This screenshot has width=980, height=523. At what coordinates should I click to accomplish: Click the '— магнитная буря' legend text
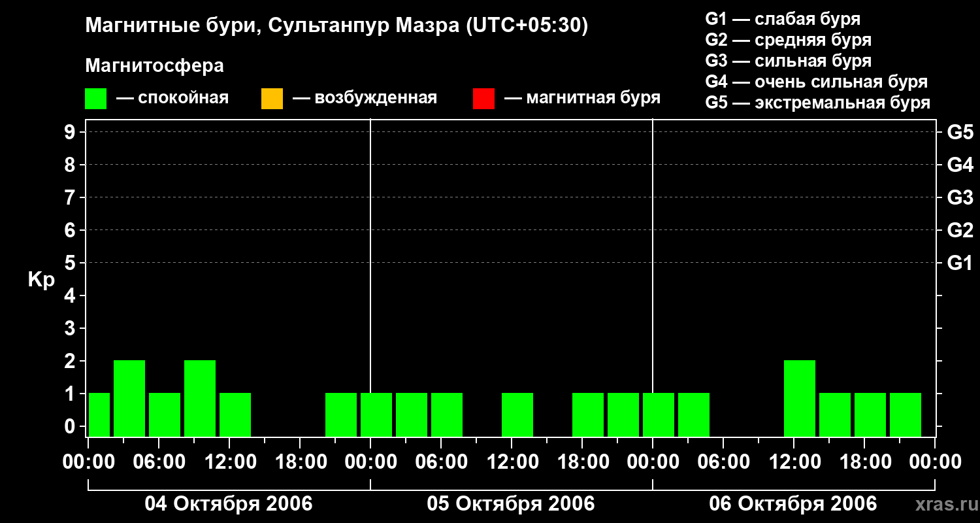[582, 99]
